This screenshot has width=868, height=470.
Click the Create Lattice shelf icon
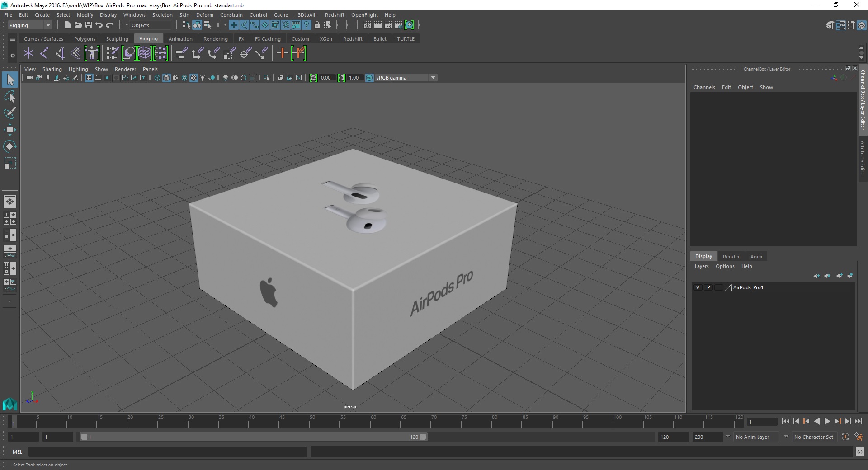coord(144,53)
